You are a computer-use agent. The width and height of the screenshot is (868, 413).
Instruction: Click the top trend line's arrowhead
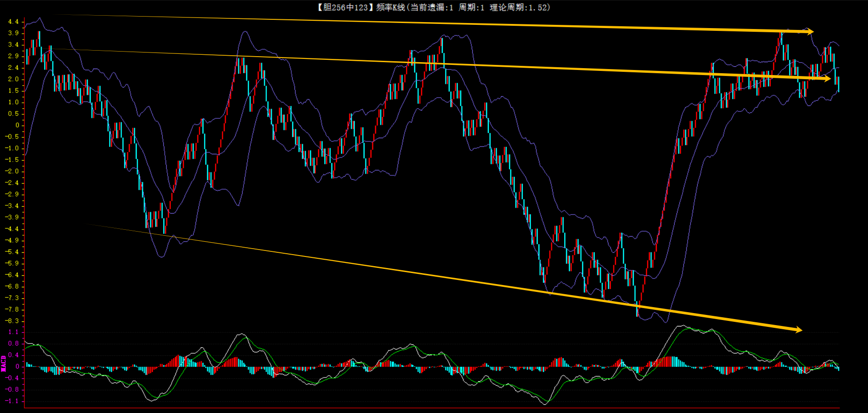point(810,32)
